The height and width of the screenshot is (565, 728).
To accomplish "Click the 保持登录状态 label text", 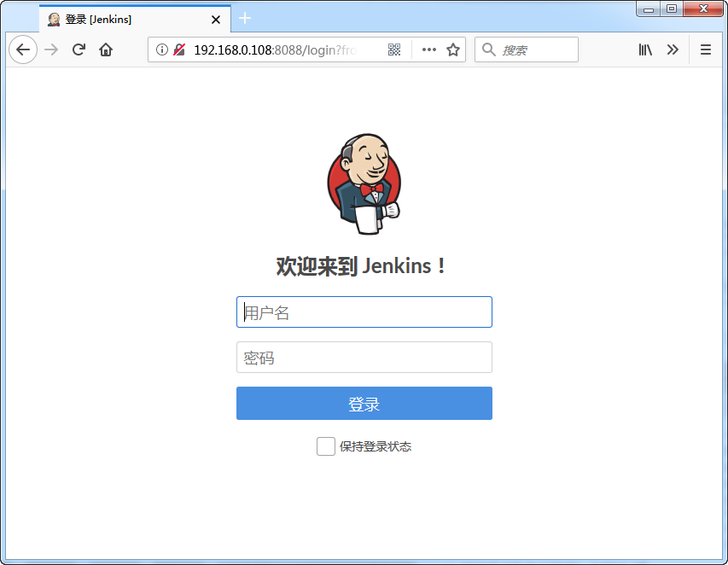I will (376, 446).
